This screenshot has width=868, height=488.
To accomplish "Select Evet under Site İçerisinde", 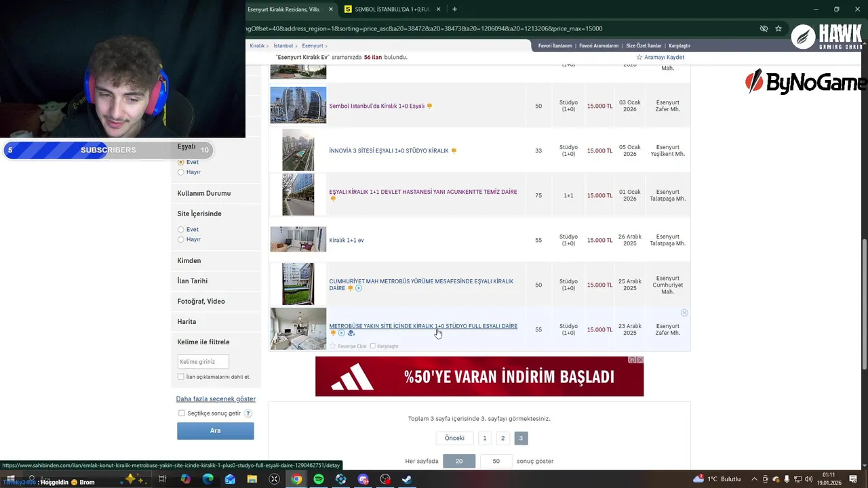I will click(x=180, y=229).
